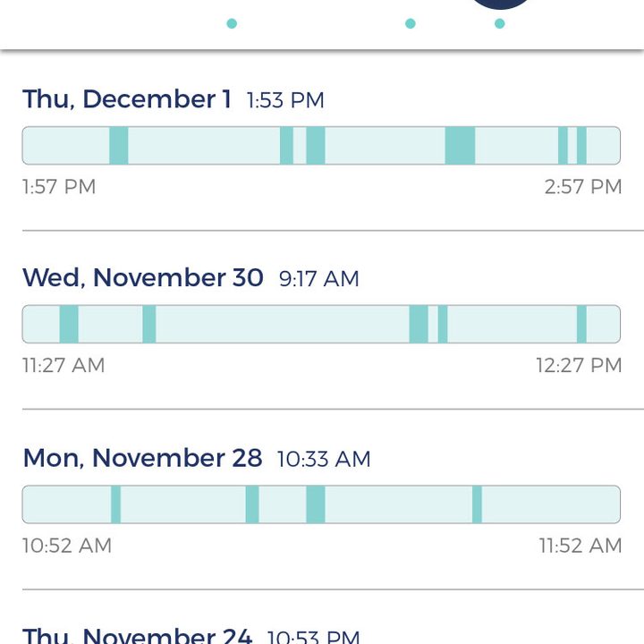Click the widest marker in November 28 timeline
This screenshot has width=644, height=644.
(x=316, y=504)
